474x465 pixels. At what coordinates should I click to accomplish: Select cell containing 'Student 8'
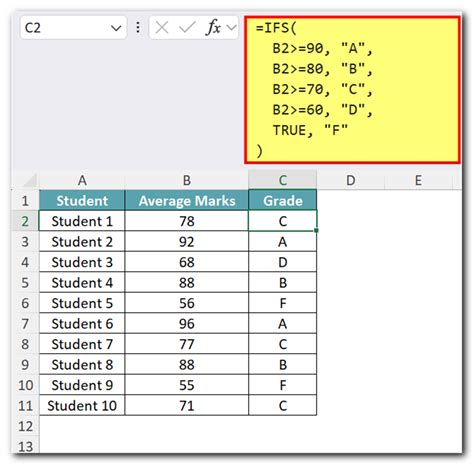(82, 365)
